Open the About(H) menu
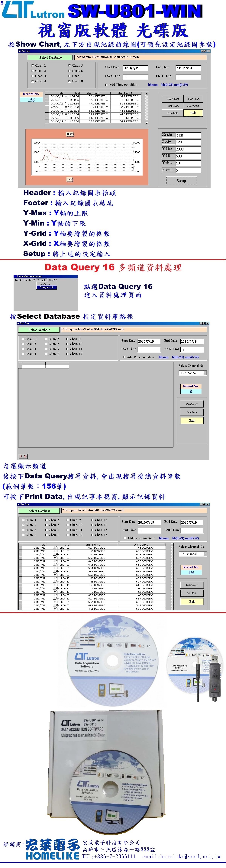226x868 pixels. [x=53, y=280]
